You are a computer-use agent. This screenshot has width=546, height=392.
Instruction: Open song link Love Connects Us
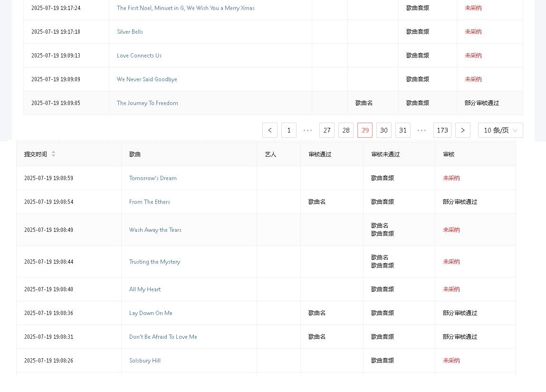pos(139,56)
